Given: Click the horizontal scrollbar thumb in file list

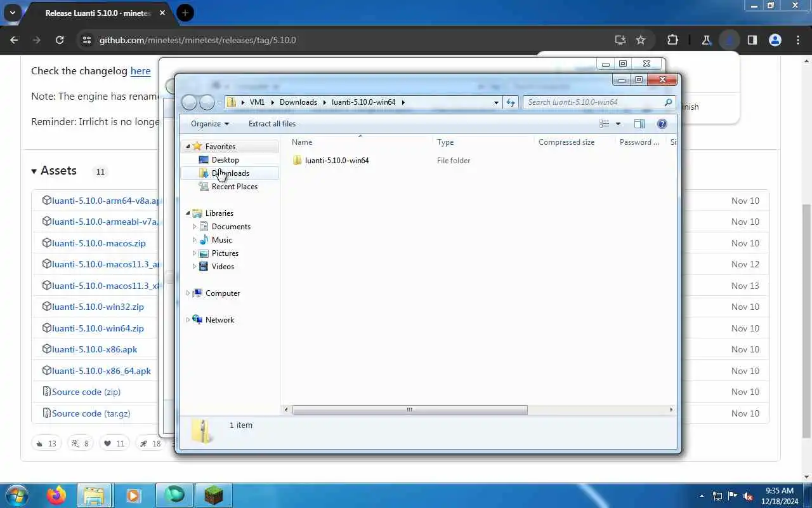Looking at the screenshot, I should pos(410,410).
